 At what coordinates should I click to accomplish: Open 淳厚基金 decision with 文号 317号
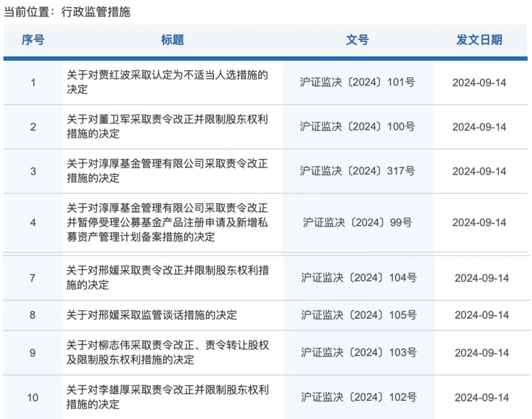click(x=167, y=171)
